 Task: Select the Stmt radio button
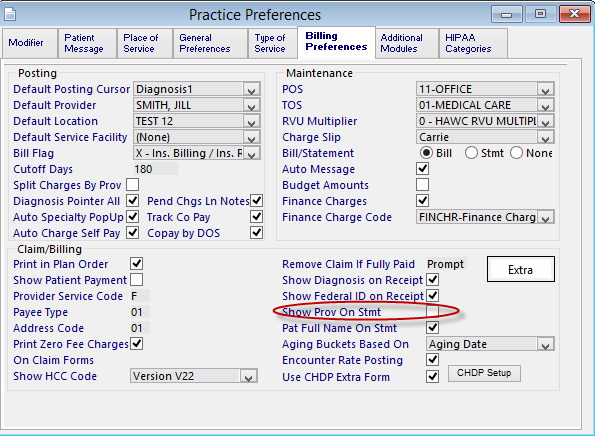coord(471,153)
